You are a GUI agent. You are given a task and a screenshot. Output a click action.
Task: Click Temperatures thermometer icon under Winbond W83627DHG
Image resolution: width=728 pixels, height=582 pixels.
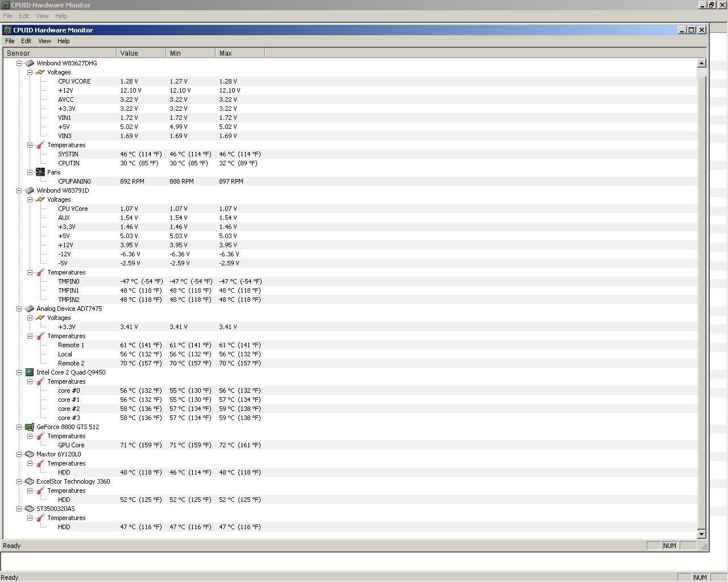click(40, 145)
